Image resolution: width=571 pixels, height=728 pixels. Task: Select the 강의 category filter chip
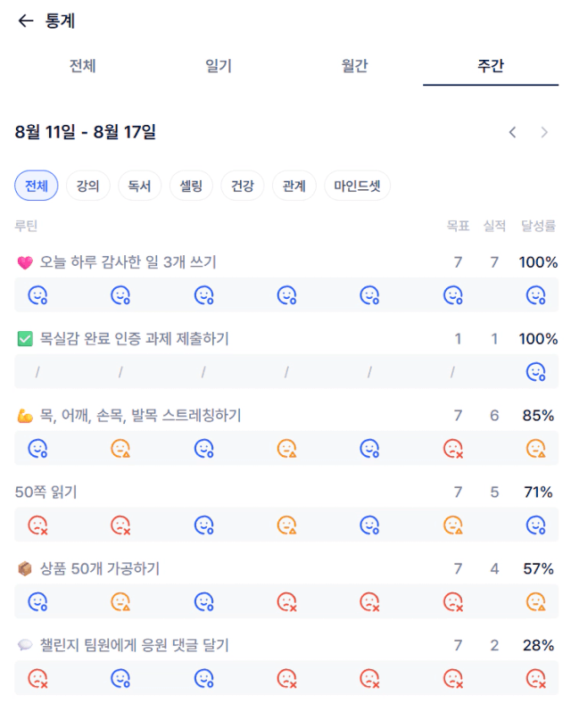click(87, 186)
